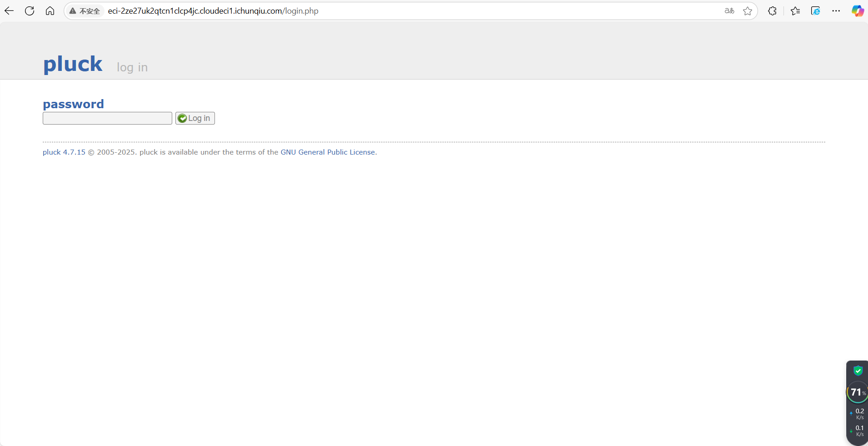
Task: Click into the password field
Action: (107, 118)
